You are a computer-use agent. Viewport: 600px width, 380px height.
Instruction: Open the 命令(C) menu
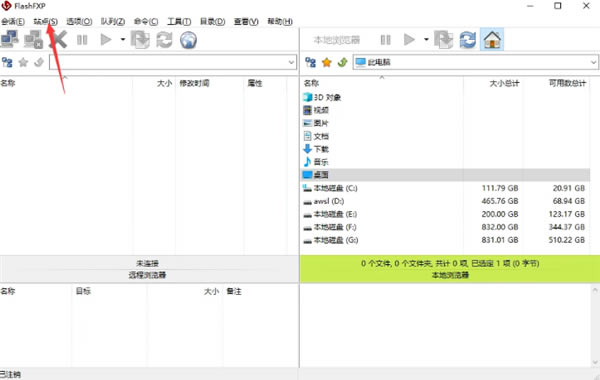coord(146,21)
